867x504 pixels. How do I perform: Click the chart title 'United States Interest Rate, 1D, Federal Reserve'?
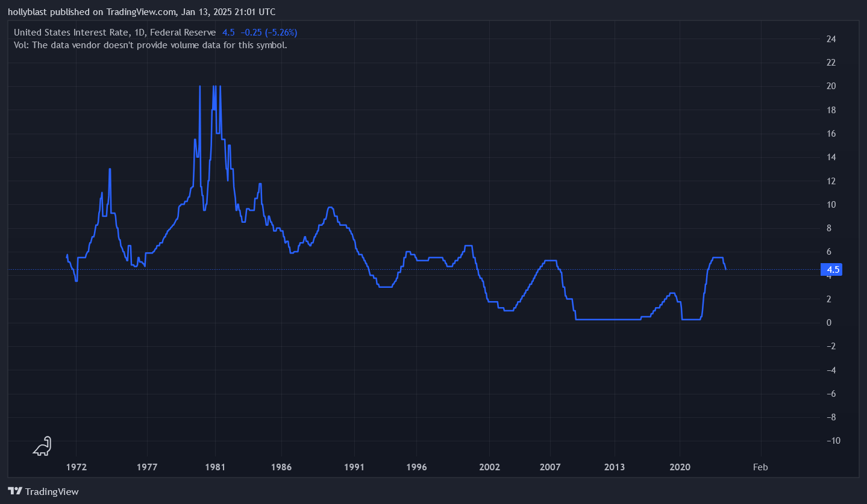click(114, 33)
